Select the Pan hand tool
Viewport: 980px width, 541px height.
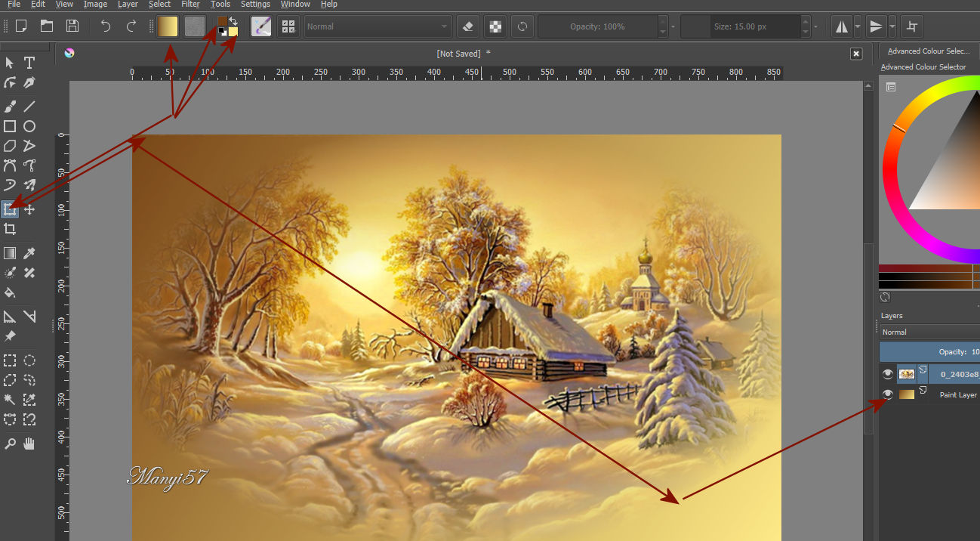click(x=29, y=444)
